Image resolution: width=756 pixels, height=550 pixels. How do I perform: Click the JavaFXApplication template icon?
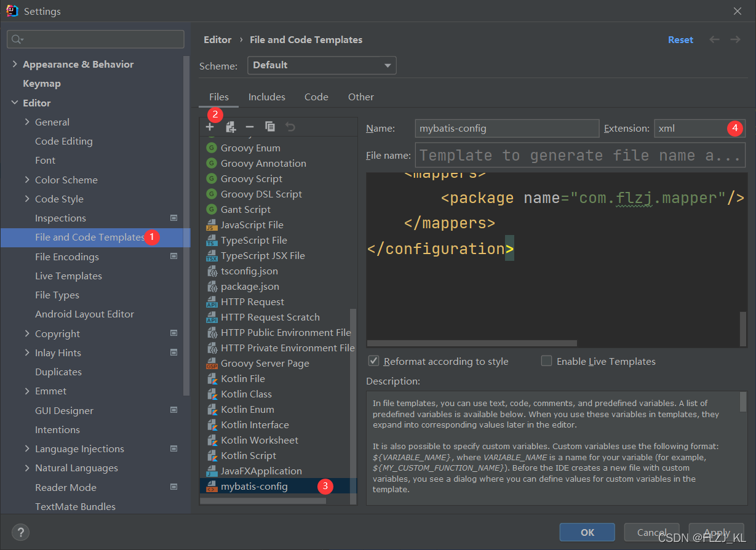212,471
